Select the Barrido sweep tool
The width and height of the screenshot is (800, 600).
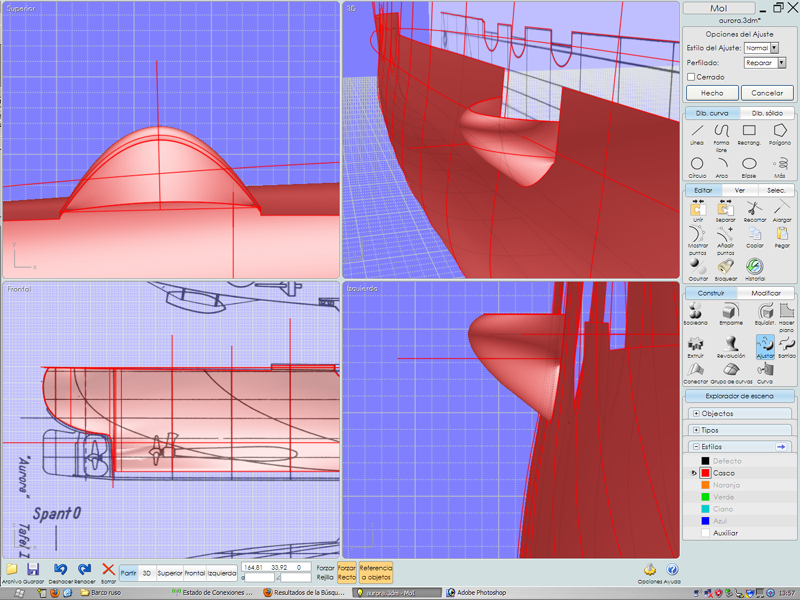pyautogui.click(x=787, y=347)
